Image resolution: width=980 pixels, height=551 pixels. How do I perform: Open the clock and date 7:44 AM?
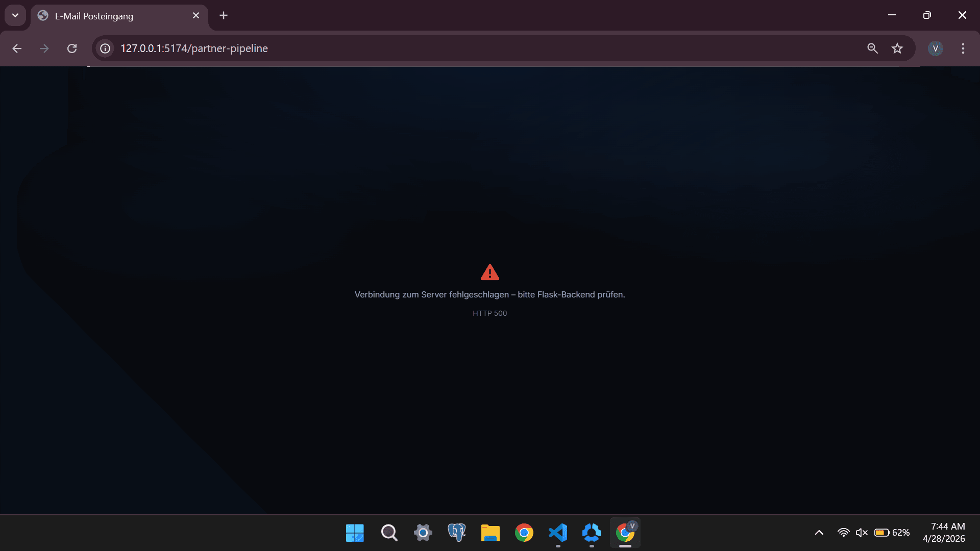point(944,533)
